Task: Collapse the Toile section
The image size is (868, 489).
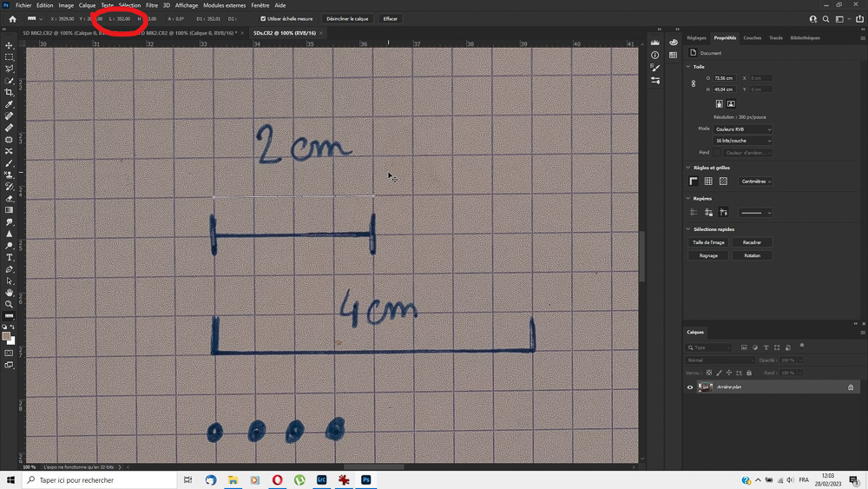Action: click(x=688, y=67)
